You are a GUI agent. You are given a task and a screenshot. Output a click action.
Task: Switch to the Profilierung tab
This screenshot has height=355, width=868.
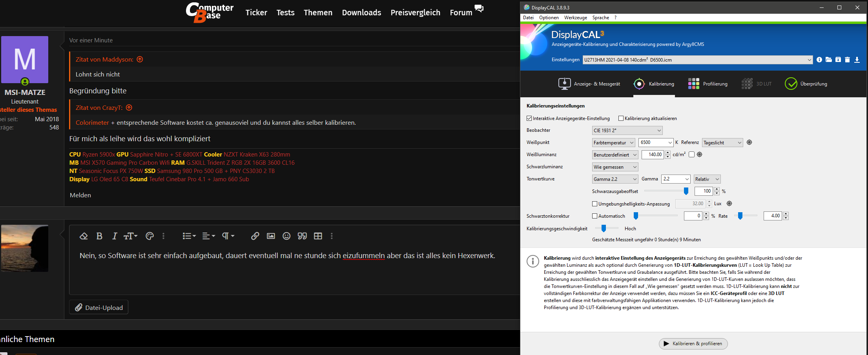pos(708,84)
